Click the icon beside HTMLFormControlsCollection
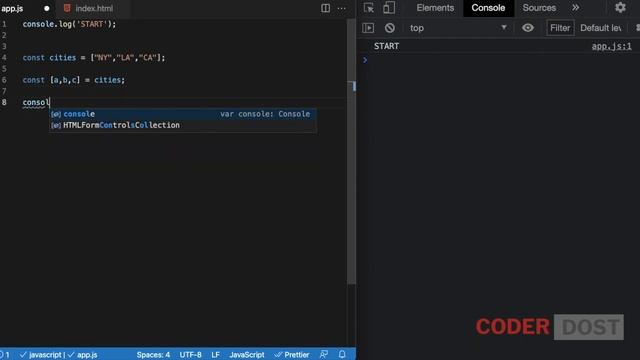This screenshot has height=360, width=640. pyautogui.click(x=56, y=125)
